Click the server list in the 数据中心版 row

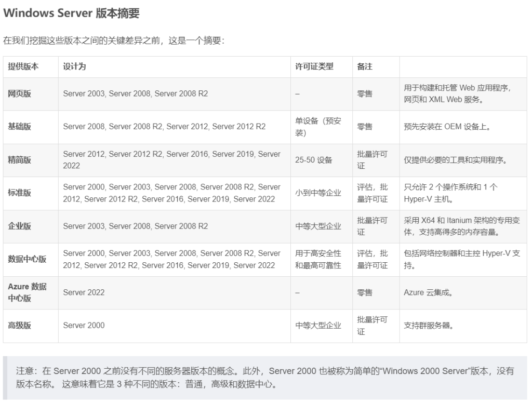tap(171, 259)
